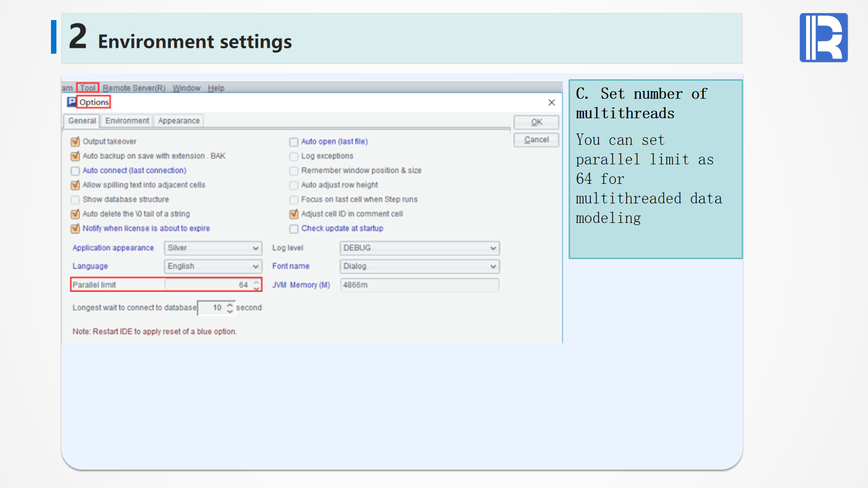Enable Check update at startup
868x488 pixels.
click(x=294, y=229)
